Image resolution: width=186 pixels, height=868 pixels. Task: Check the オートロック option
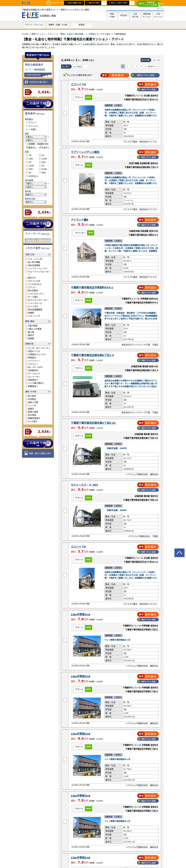[x=26, y=374]
